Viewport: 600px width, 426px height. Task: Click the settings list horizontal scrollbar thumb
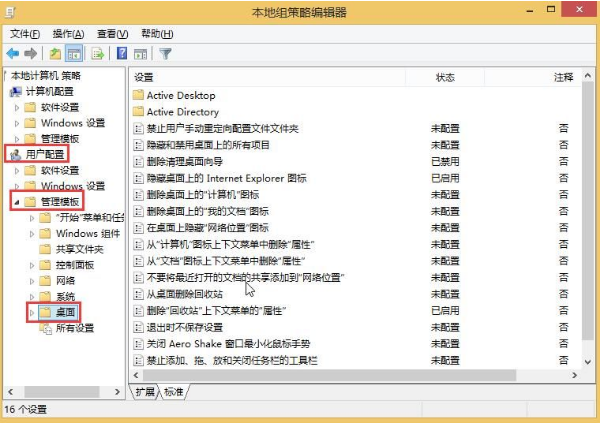coord(329,375)
